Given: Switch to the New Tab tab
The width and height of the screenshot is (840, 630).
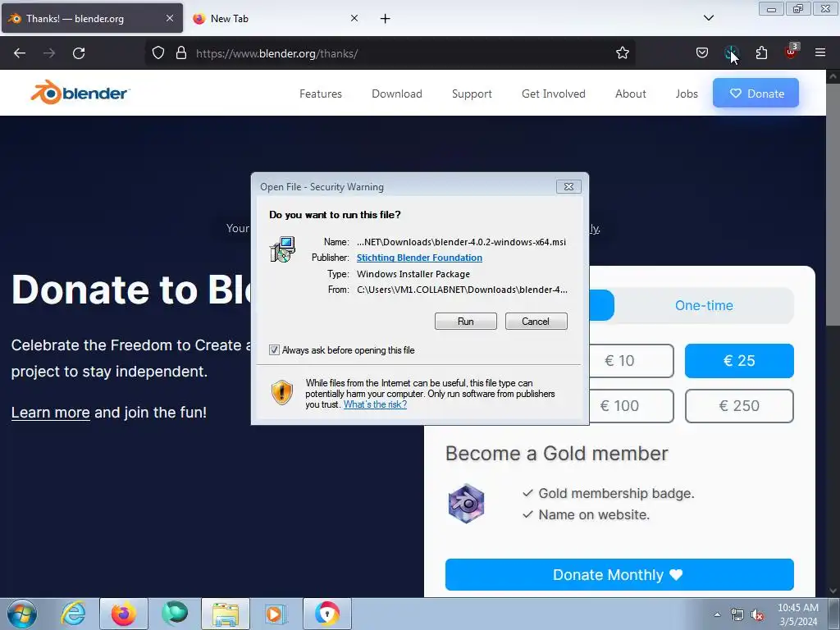Looking at the screenshot, I should coord(276,18).
